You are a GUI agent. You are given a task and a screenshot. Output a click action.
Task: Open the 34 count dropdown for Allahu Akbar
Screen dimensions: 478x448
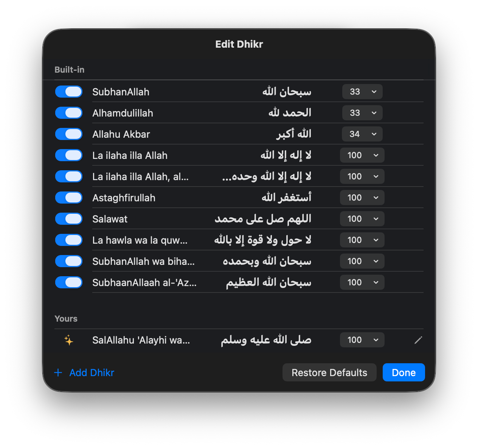click(x=362, y=134)
